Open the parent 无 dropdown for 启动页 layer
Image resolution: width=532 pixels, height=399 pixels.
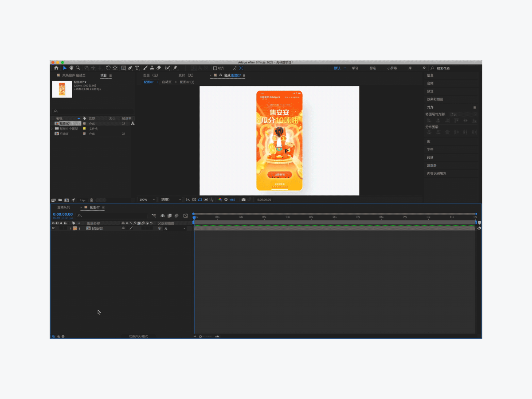(x=175, y=228)
